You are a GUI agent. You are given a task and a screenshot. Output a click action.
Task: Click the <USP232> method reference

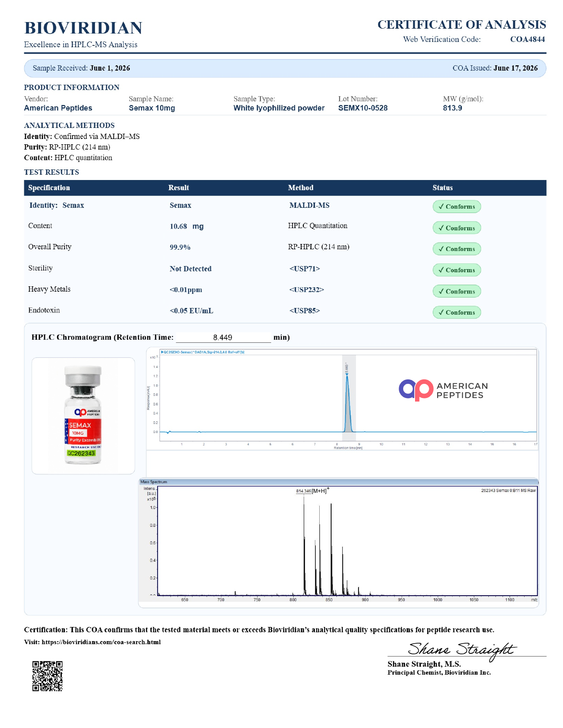click(306, 290)
